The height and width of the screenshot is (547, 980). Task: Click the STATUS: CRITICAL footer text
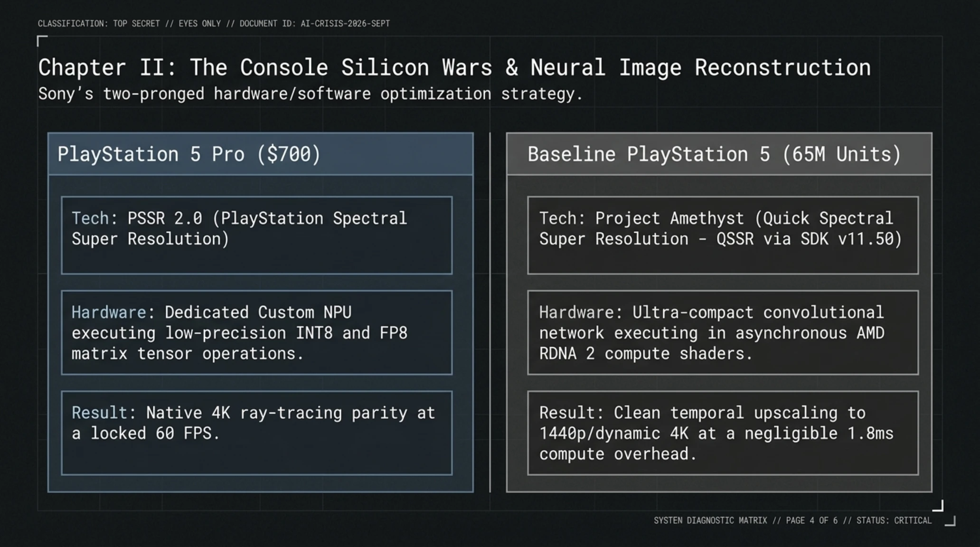pos(894,520)
